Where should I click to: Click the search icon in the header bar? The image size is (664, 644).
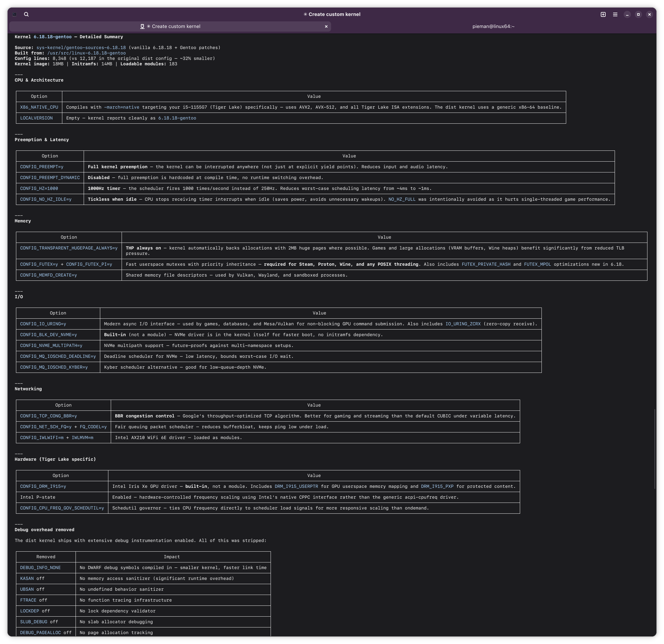point(26,14)
